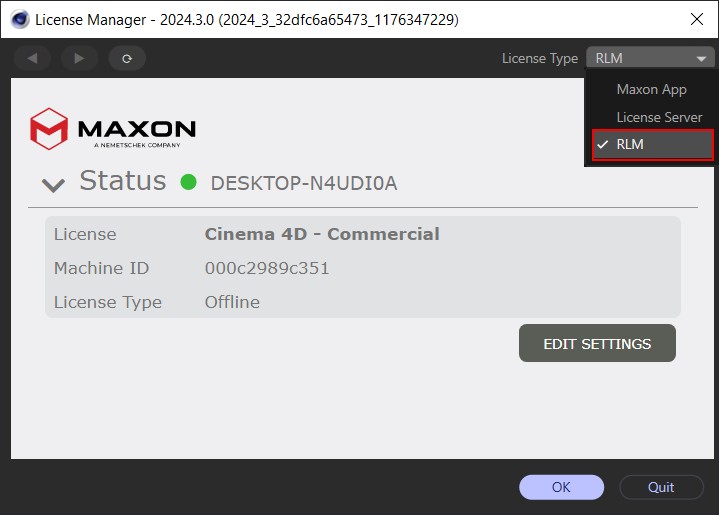This screenshot has height=515, width=719.
Task: Click the Offline license type value
Action: (232, 302)
